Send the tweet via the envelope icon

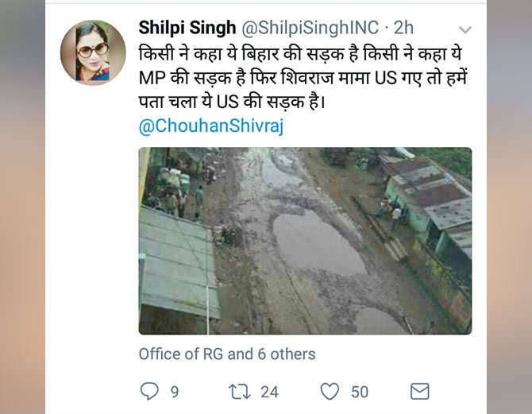point(419,391)
